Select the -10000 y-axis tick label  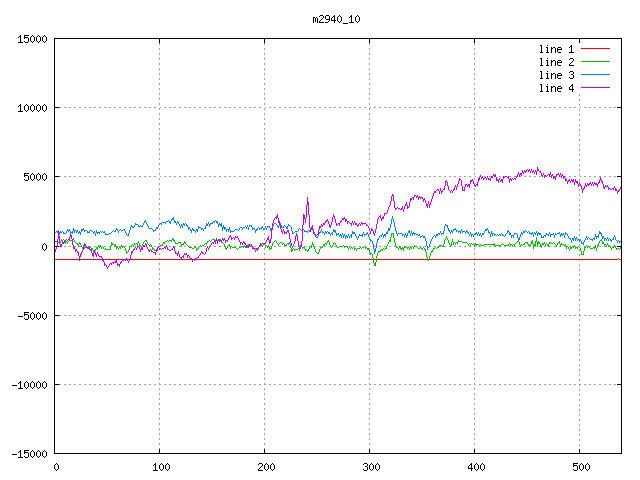click(28, 384)
